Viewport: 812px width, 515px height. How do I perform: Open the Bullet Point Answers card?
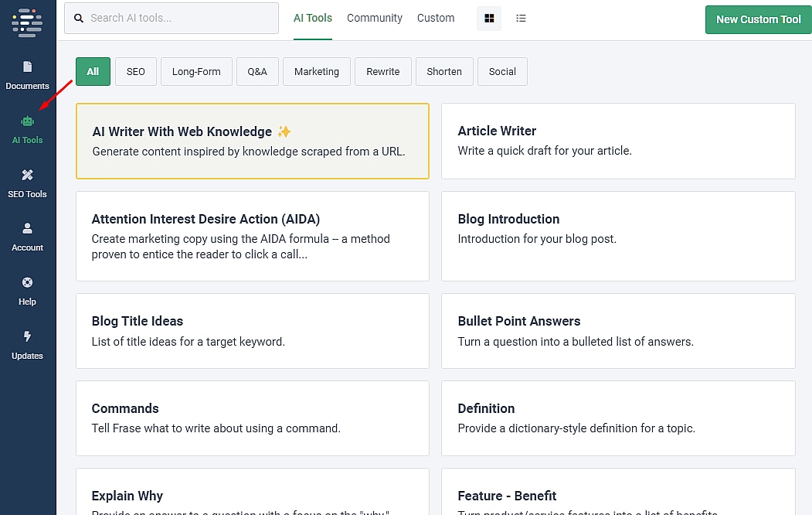[618, 331]
